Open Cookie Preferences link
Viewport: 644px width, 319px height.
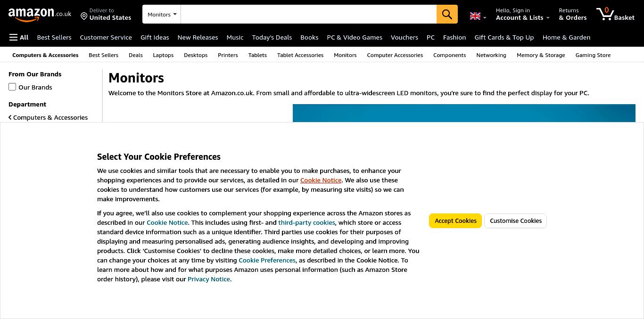(267, 260)
